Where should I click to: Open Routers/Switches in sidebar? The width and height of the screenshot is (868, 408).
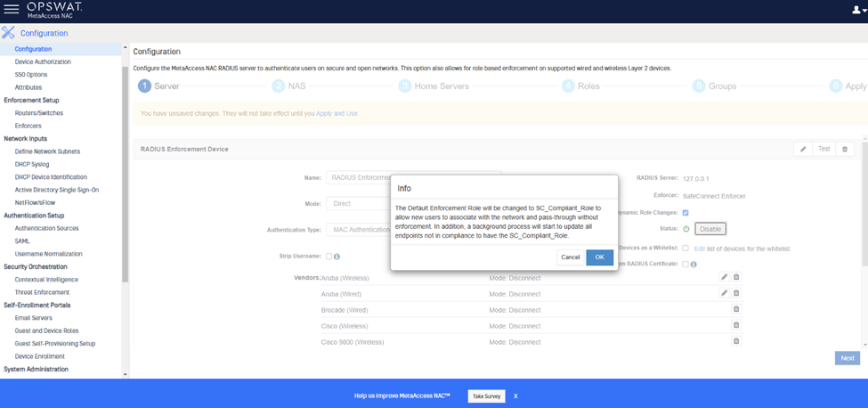click(x=39, y=113)
